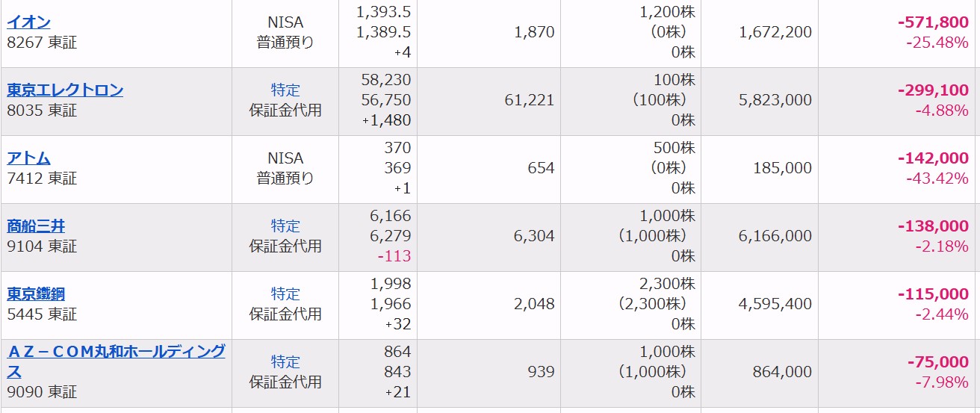Open the イオン stock link

pos(28,22)
